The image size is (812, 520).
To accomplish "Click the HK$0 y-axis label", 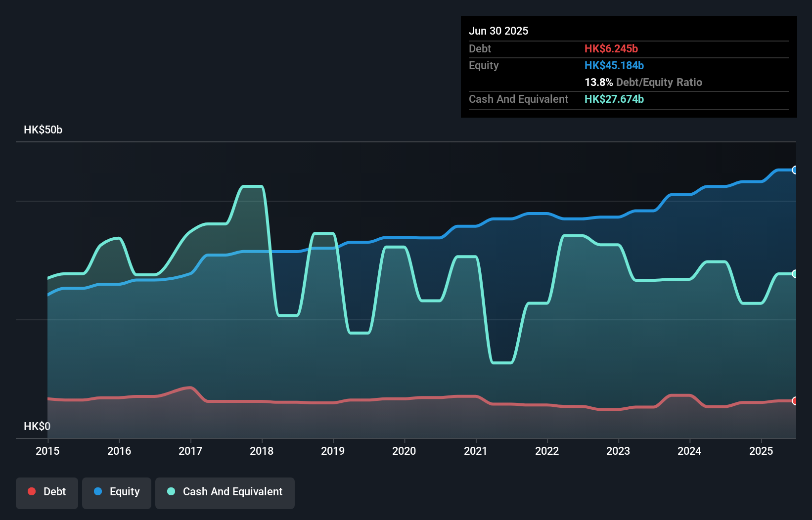I will (37, 426).
